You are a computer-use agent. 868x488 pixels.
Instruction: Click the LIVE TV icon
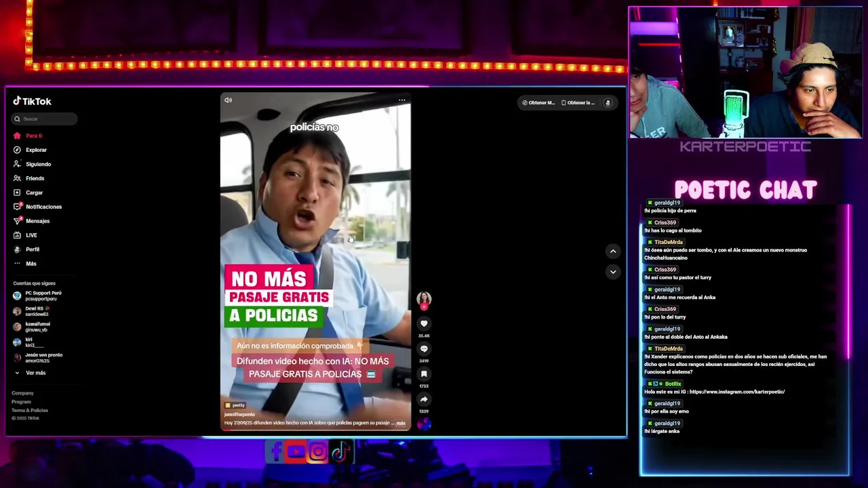17,235
